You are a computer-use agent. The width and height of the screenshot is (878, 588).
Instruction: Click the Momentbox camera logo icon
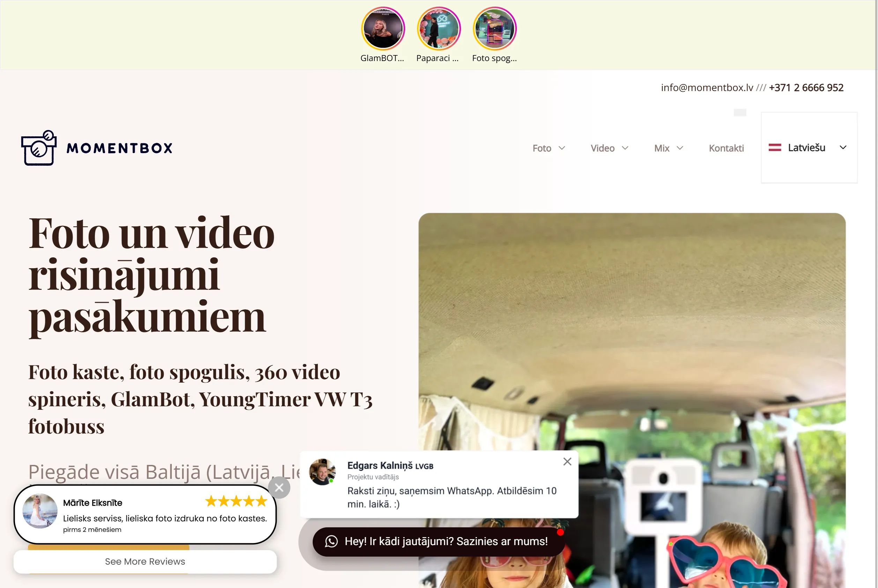pos(39,148)
